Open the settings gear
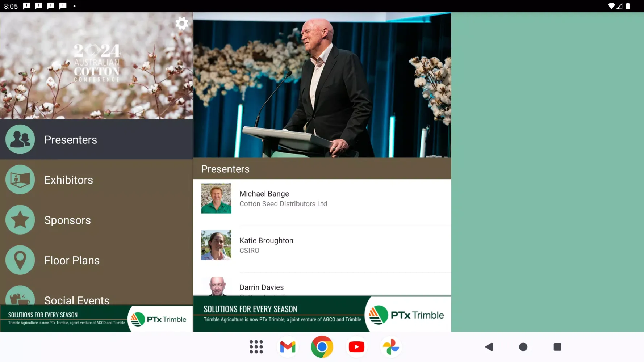The image size is (644, 362). tap(181, 23)
